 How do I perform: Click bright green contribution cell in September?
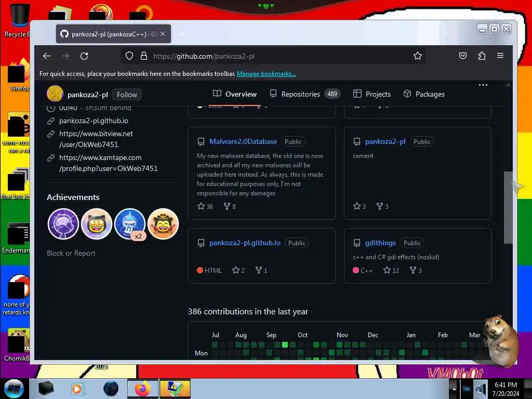click(285, 345)
